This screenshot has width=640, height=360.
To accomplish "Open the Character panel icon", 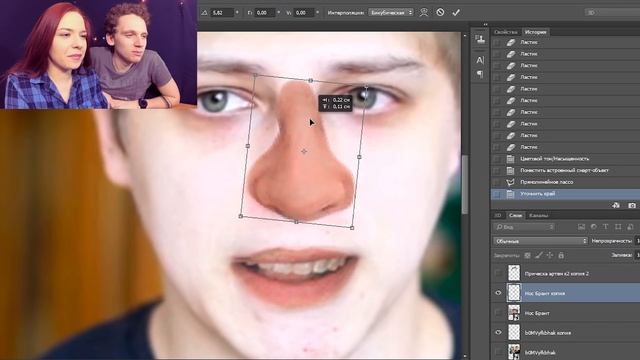I will point(480,60).
